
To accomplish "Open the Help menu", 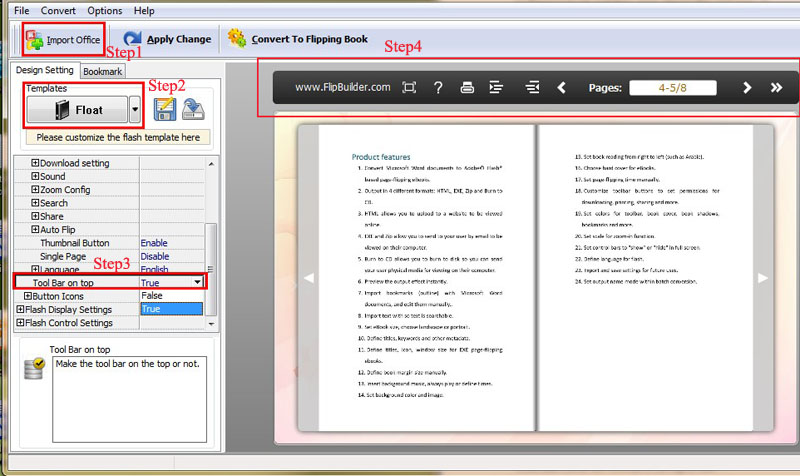I will coord(144,10).
